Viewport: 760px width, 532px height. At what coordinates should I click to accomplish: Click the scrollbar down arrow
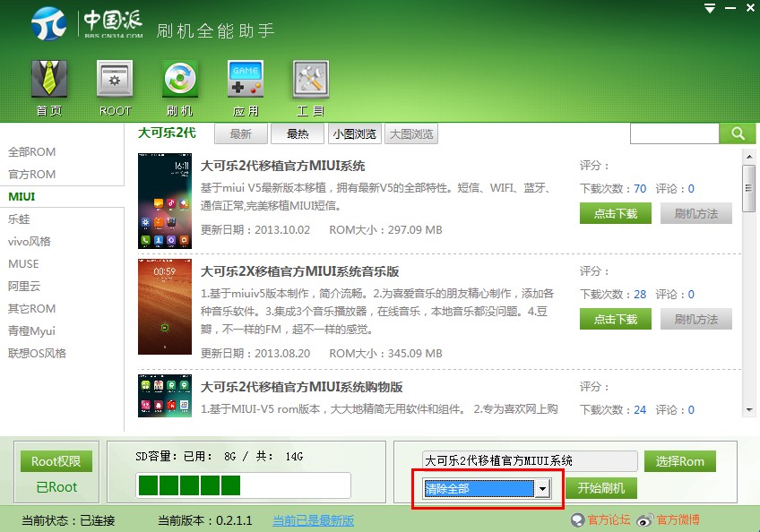tap(749, 410)
